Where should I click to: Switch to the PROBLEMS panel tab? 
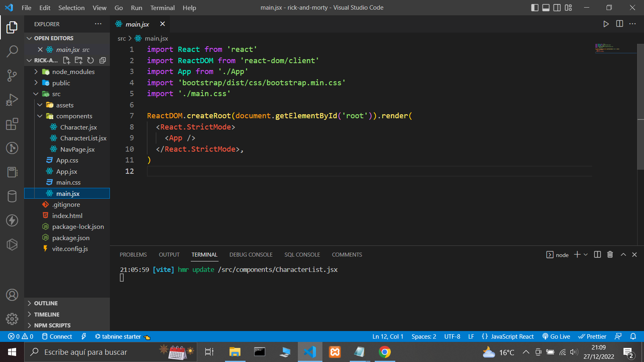click(x=133, y=255)
